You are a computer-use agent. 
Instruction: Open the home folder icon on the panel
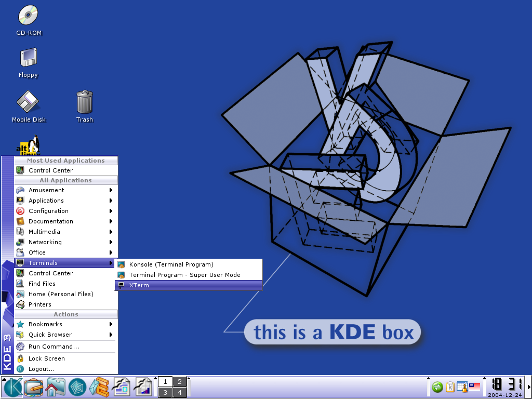pos(55,387)
